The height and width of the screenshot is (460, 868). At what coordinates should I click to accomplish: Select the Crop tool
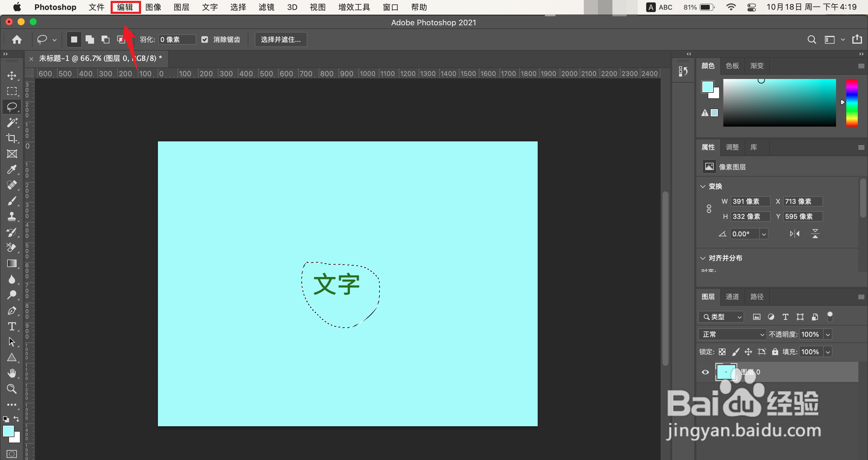coord(12,138)
